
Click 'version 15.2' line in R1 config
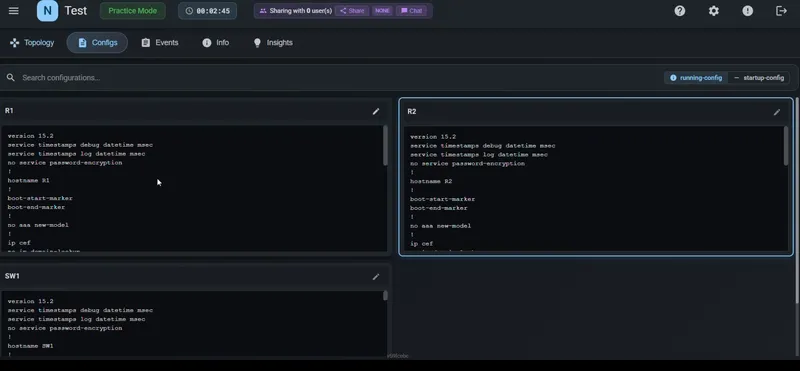[x=31, y=136]
